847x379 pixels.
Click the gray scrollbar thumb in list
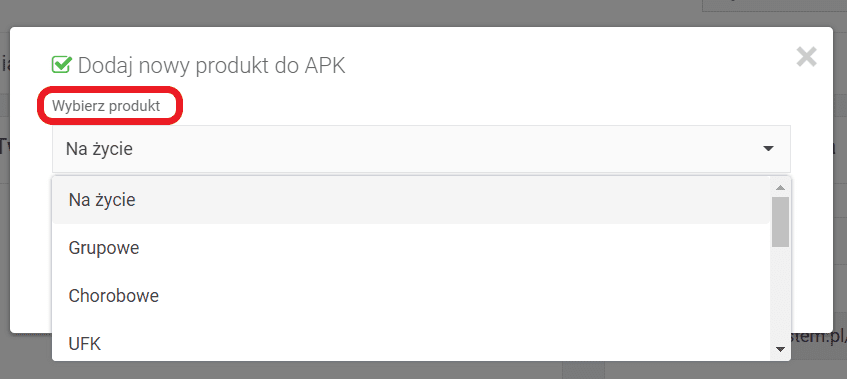(x=781, y=222)
